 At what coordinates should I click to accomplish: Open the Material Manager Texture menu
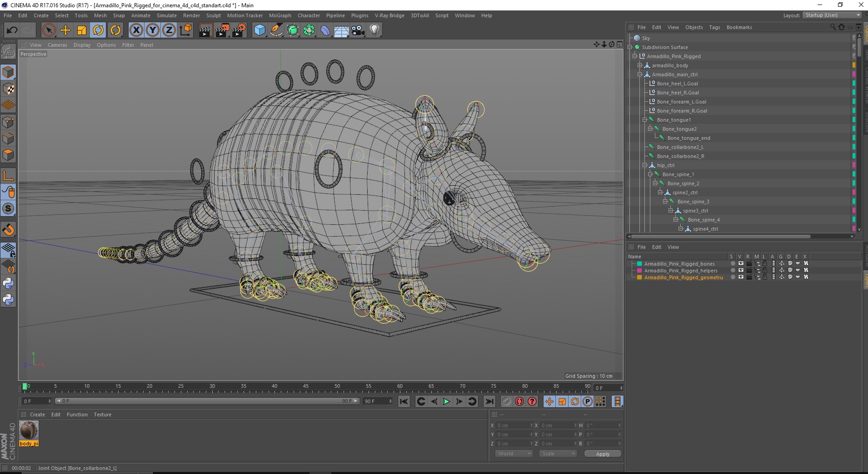102,415
